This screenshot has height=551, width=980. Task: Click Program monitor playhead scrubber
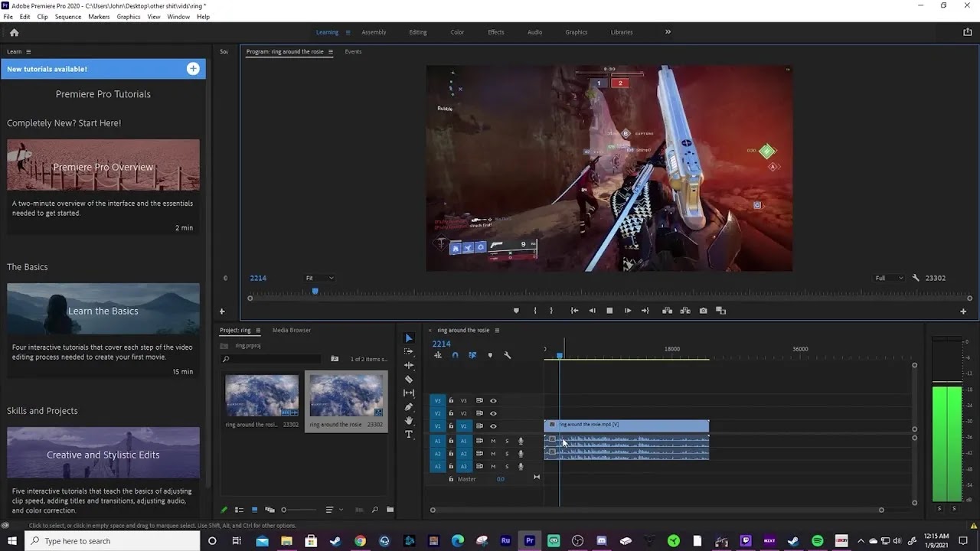tap(315, 292)
